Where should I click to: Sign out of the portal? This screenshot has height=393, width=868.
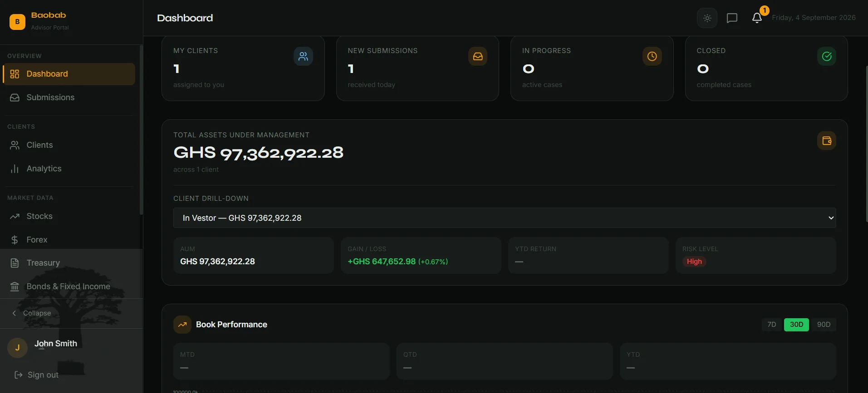[37, 375]
